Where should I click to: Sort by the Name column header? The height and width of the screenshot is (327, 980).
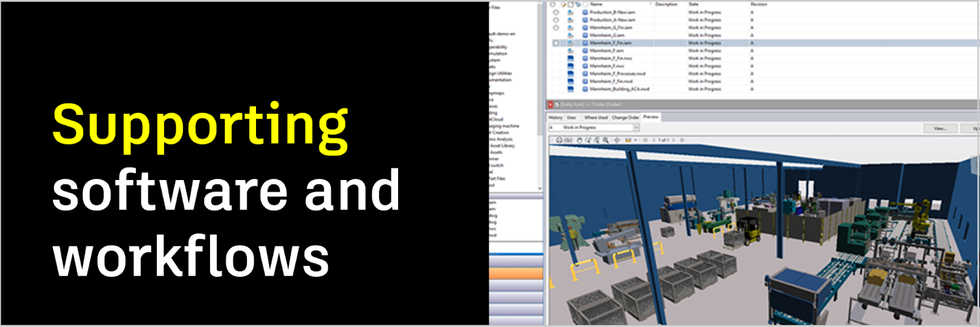point(596,4)
